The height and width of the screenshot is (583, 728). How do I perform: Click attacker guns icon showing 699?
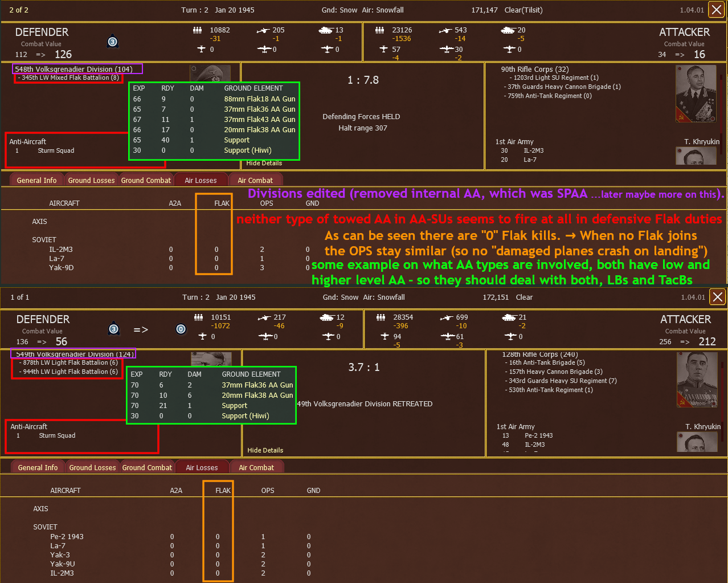pyautogui.click(x=447, y=317)
